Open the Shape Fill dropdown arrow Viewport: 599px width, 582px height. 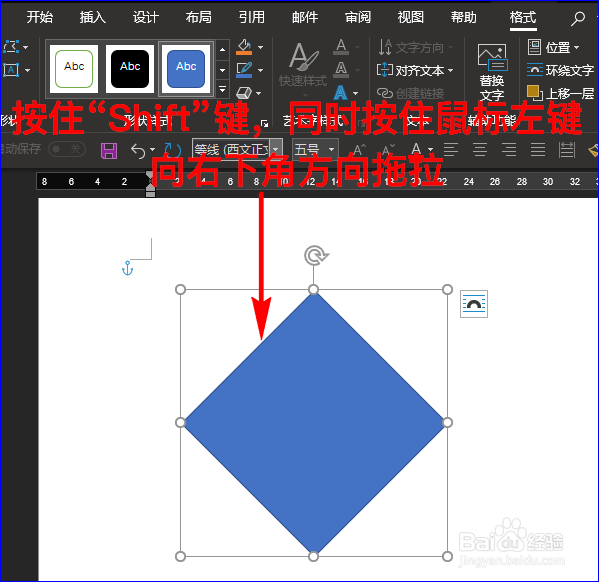(261, 47)
